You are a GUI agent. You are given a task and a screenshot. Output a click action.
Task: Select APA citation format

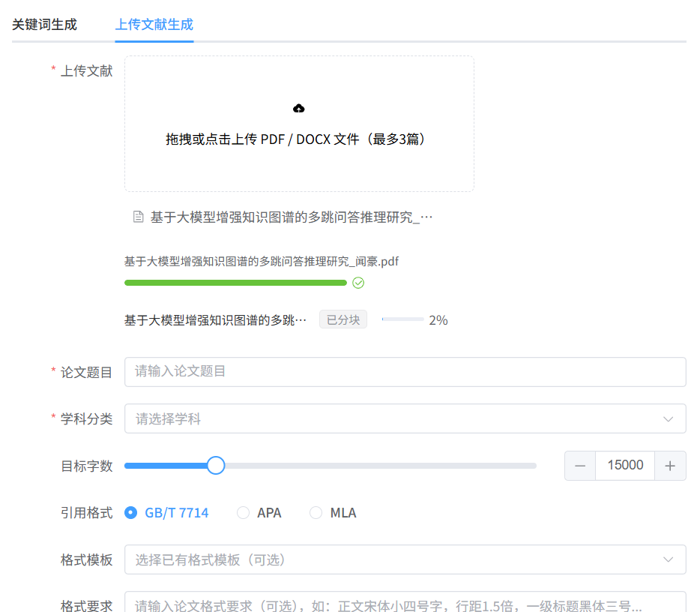(x=259, y=513)
